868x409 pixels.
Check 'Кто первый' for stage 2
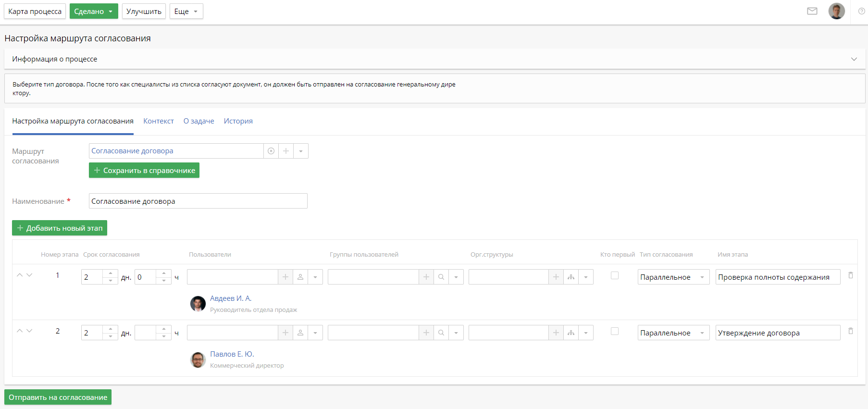coord(614,331)
